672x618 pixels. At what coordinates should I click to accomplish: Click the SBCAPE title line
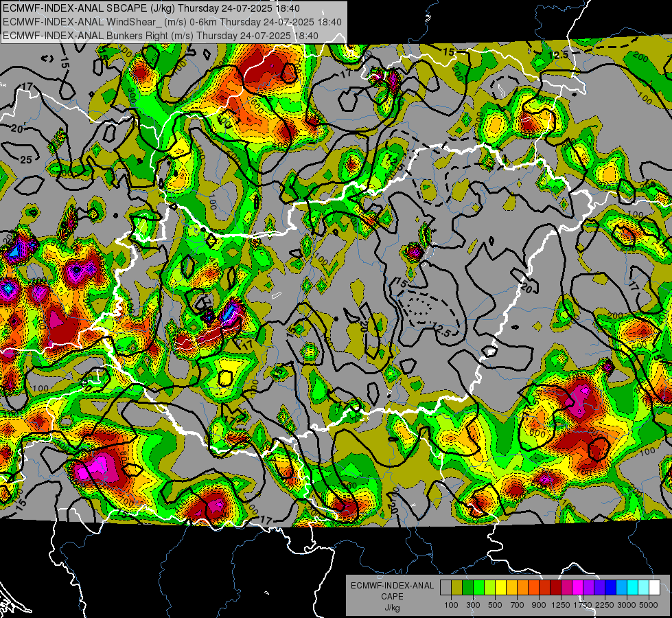click(151, 8)
